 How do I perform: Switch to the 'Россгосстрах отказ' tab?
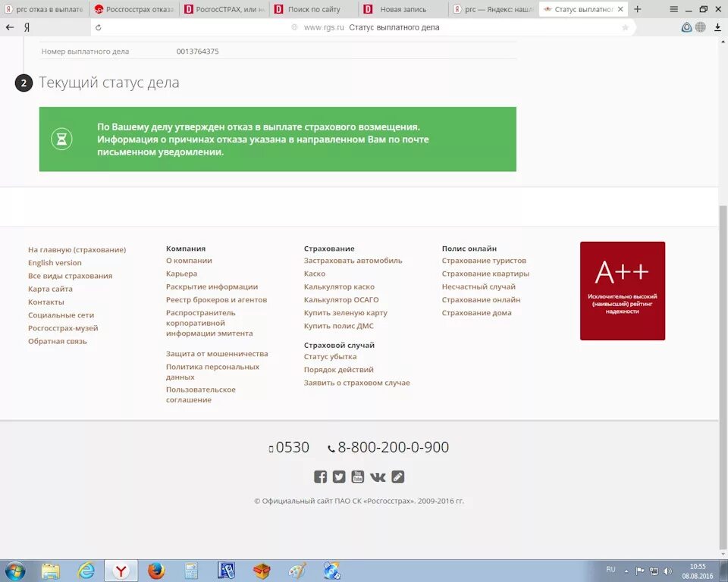coord(134,9)
